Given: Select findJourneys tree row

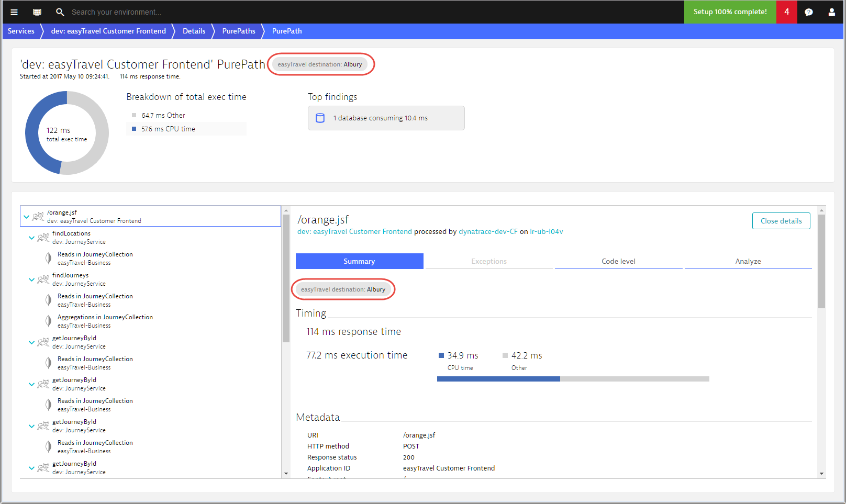Looking at the screenshot, I should tap(150, 279).
